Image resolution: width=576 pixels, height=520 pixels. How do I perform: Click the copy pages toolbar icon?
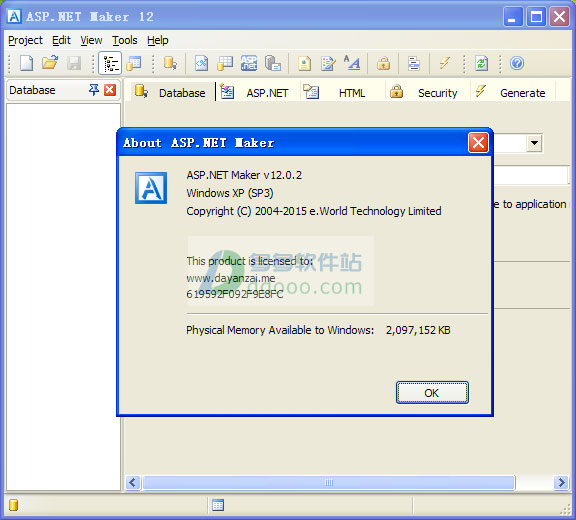(273, 63)
